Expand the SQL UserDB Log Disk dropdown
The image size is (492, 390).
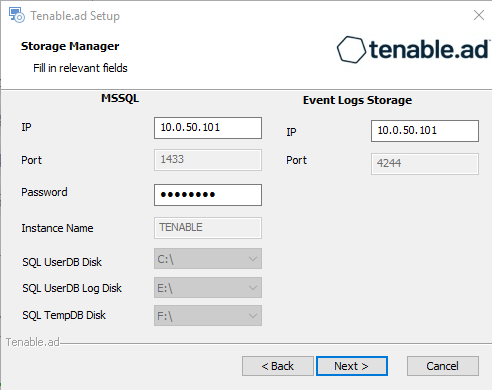208,287
